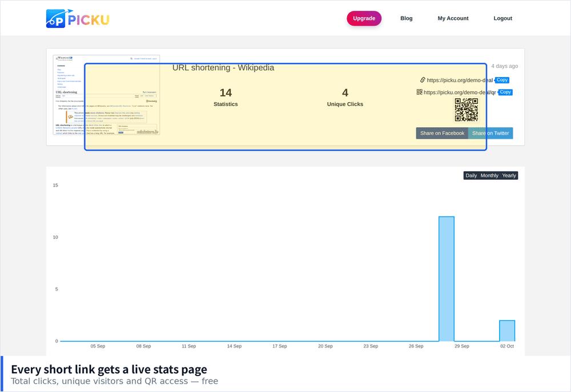Switch the chart to Daily view
571x392 pixels.
pos(471,175)
